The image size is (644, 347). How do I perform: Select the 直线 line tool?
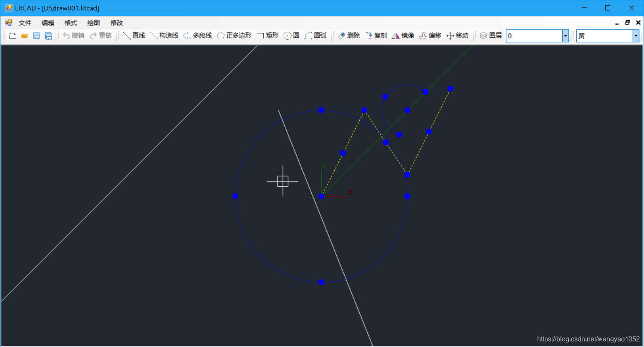[134, 36]
